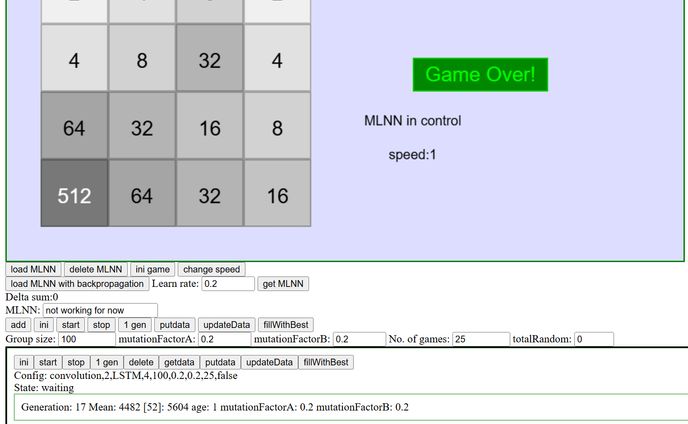Click the Group size input box
Viewport: 688px width, 424px height.
click(87, 340)
